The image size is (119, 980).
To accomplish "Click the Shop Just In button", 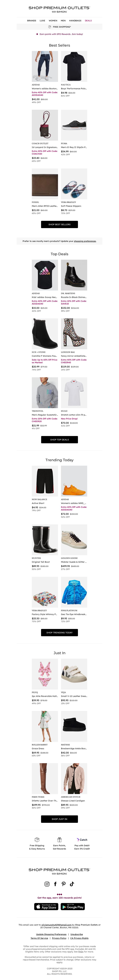I will pyautogui.click(x=59, y=819).
